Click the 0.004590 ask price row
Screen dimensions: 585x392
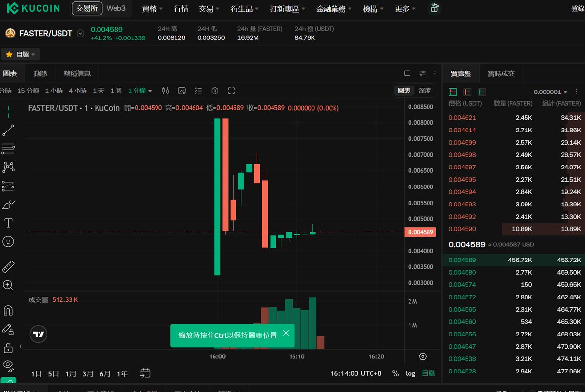click(513, 229)
